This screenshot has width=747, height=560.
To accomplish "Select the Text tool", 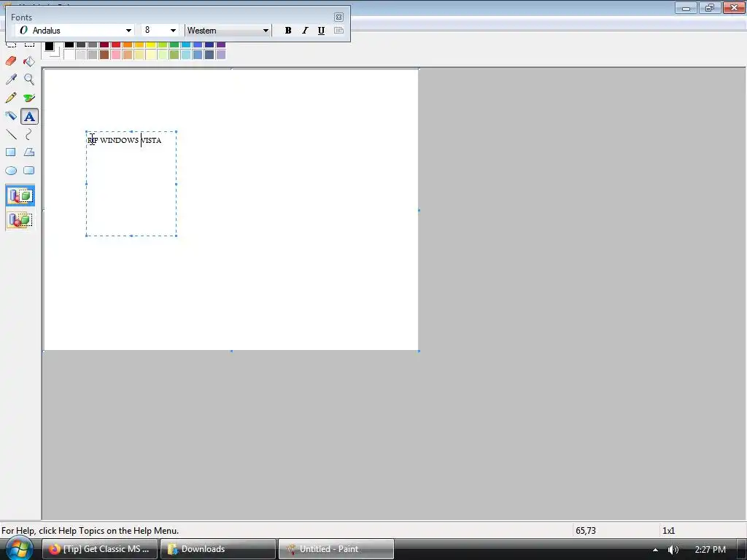I will click(x=29, y=116).
